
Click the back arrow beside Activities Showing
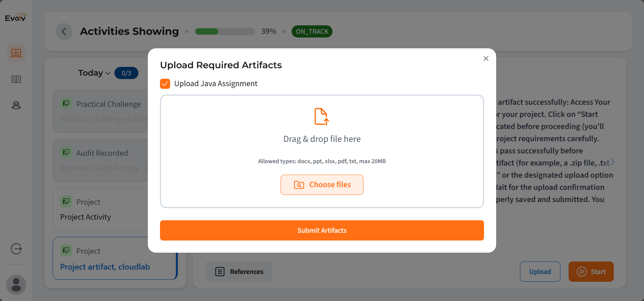64,32
